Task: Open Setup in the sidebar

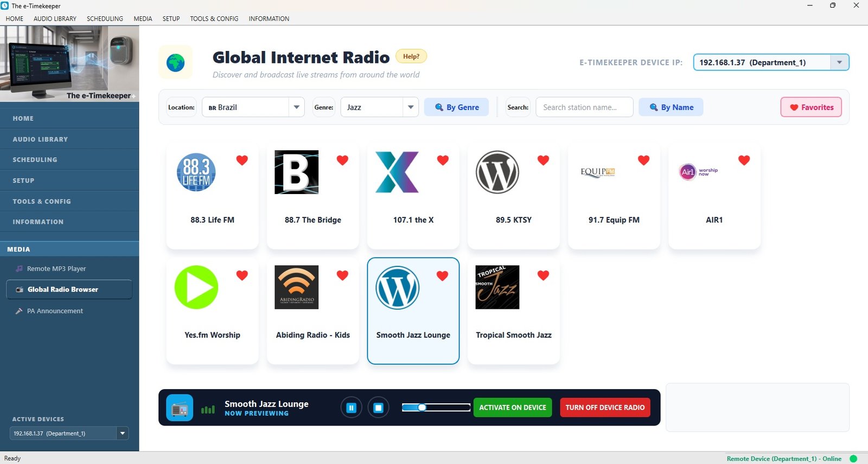Action: [x=69, y=181]
